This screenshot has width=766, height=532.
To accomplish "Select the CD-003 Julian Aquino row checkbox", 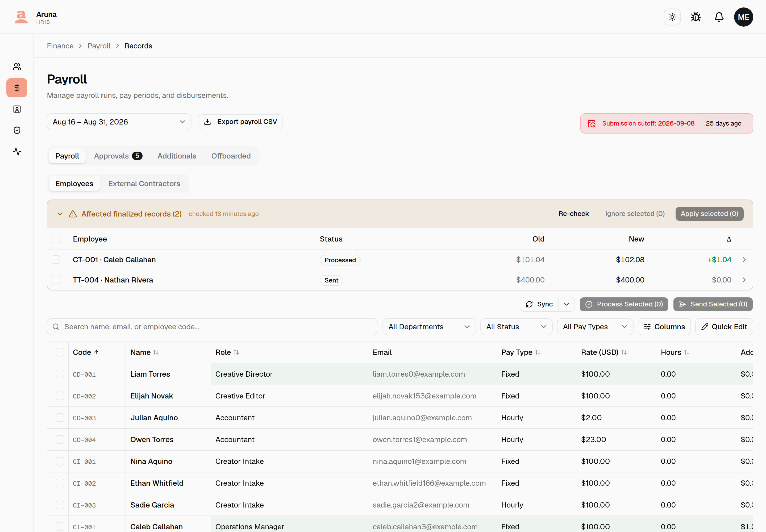I will click(x=60, y=418).
